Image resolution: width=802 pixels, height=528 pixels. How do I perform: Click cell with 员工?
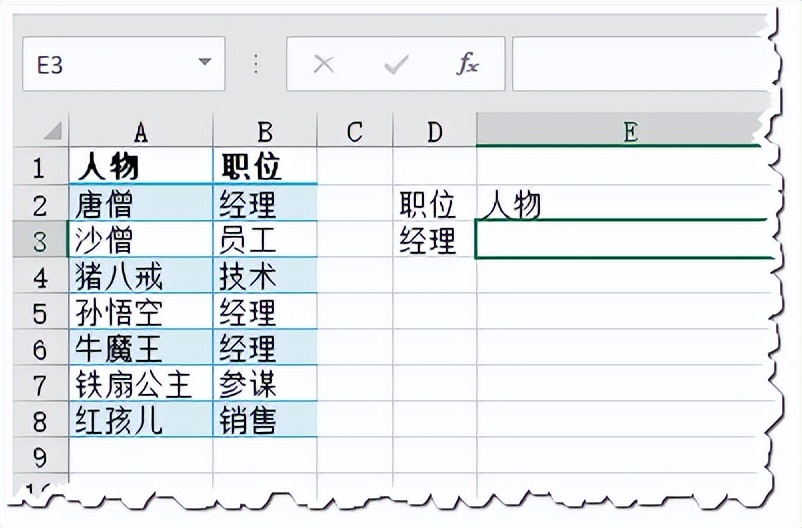click(264, 239)
